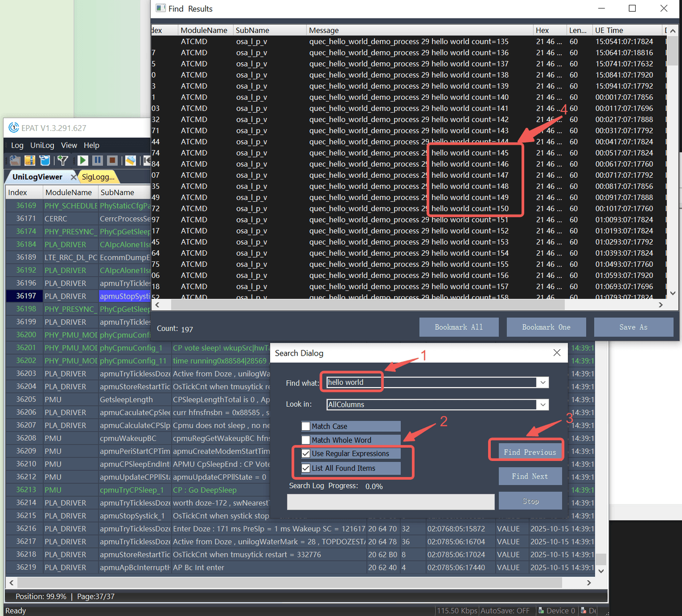This screenshot has height=616, width=682.
Task: Enable the Match Case checkbox
Action: click(x=306, y=426)
